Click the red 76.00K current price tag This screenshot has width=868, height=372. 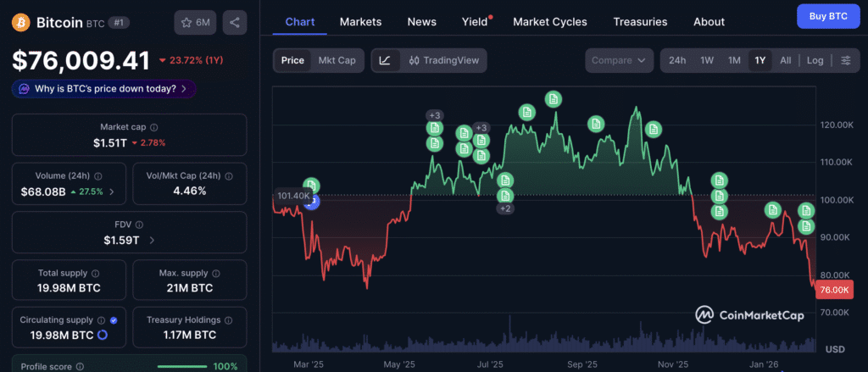(835, 290)
